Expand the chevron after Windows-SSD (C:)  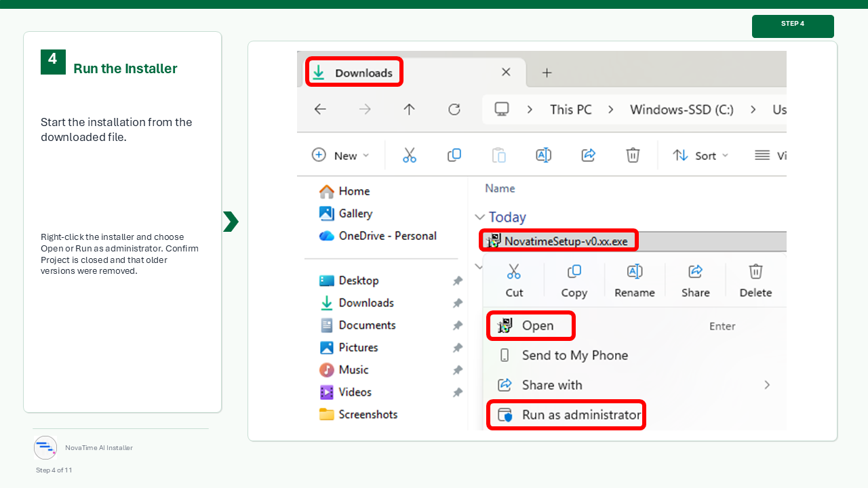tap(753, 109)
